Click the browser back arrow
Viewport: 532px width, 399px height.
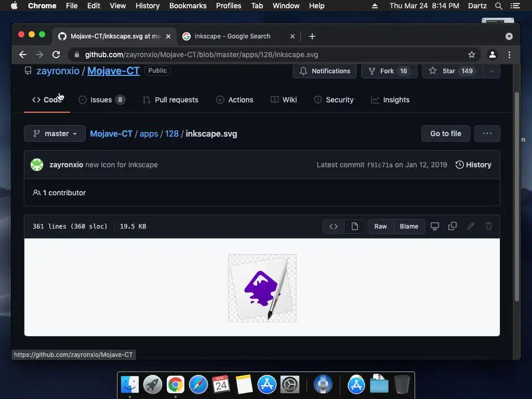[x=23, y=55]
